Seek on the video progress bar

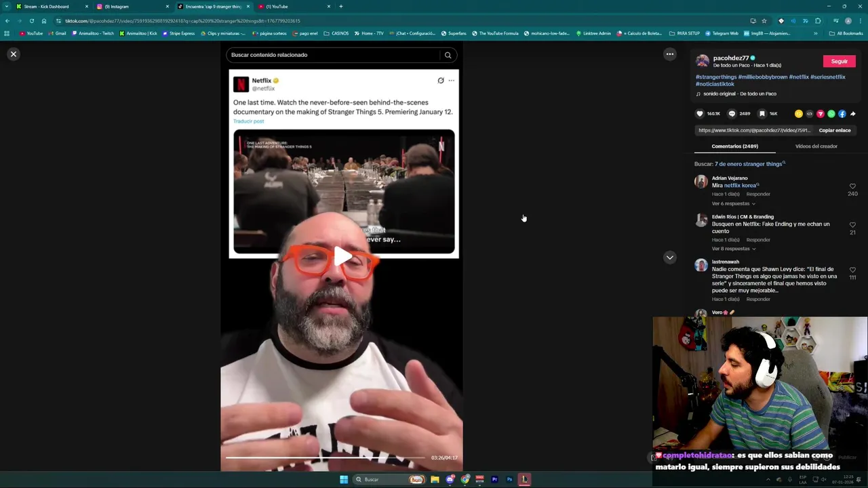[x=325, y=457]
